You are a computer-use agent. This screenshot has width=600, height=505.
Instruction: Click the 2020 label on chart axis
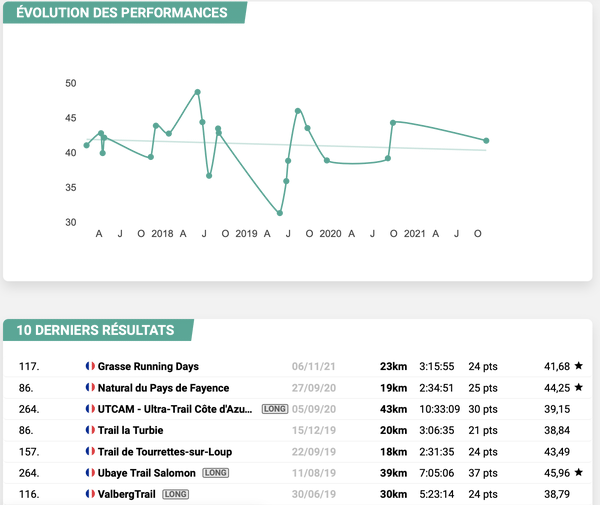330,233
